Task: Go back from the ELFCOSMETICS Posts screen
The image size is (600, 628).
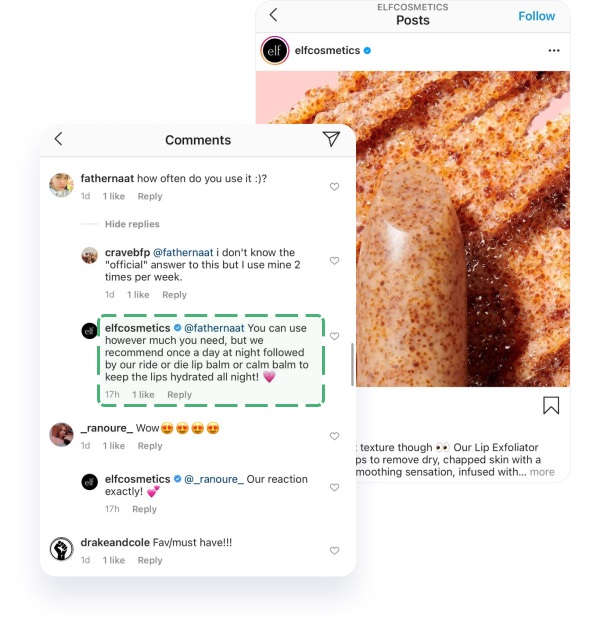Action: [x=274, y=15]
